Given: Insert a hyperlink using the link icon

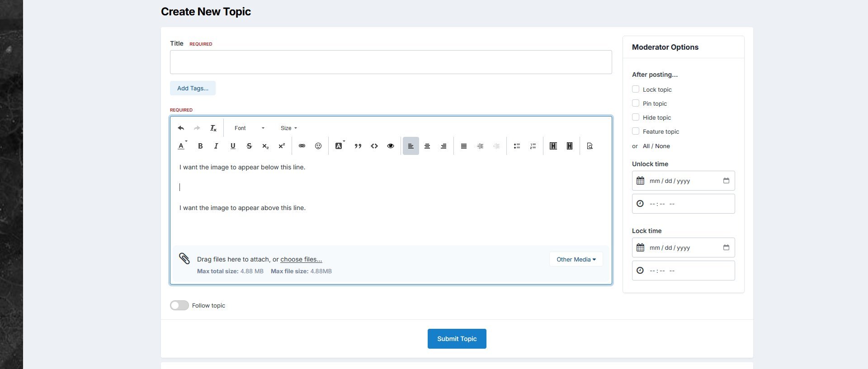Looking at the screenshot, I should (x=302, y=146).
